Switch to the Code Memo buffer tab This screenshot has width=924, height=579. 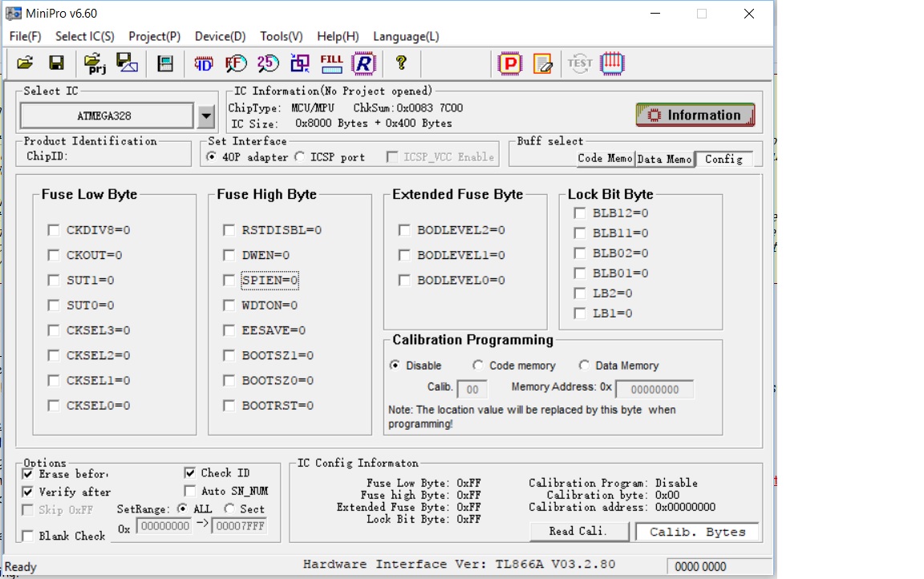[604, 159]
